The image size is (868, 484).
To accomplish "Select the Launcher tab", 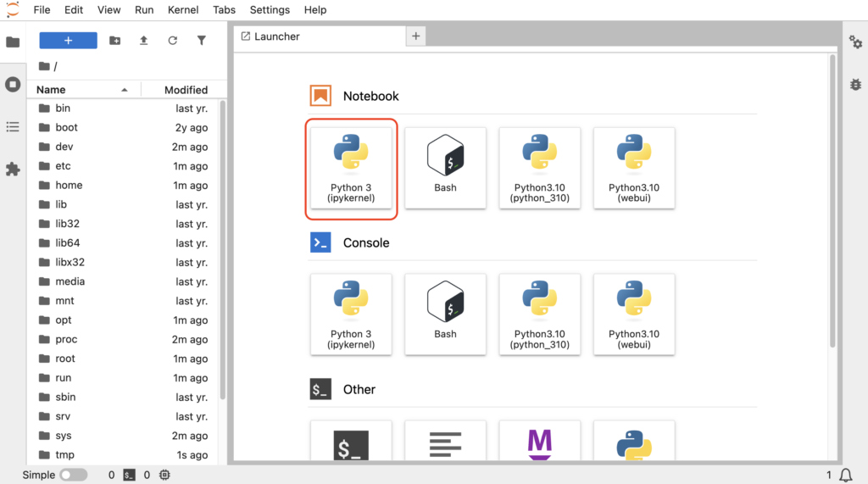I will tap(320, 36).
